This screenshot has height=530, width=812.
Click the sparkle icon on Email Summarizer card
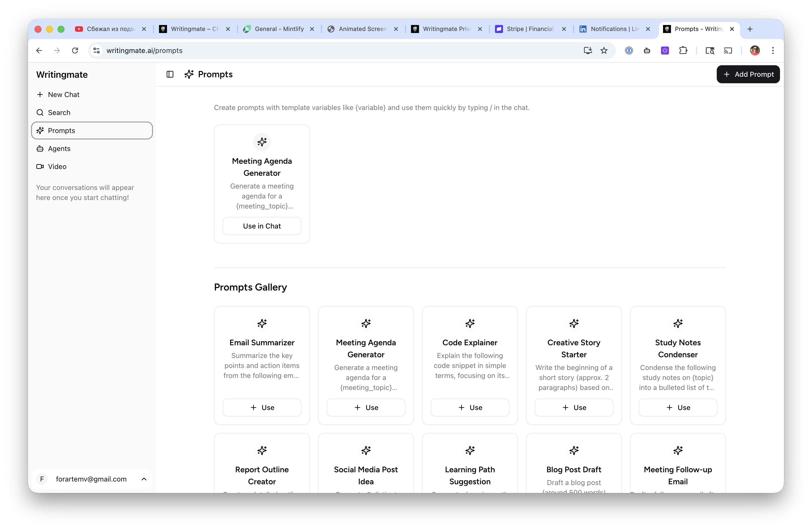pos(262,323)
